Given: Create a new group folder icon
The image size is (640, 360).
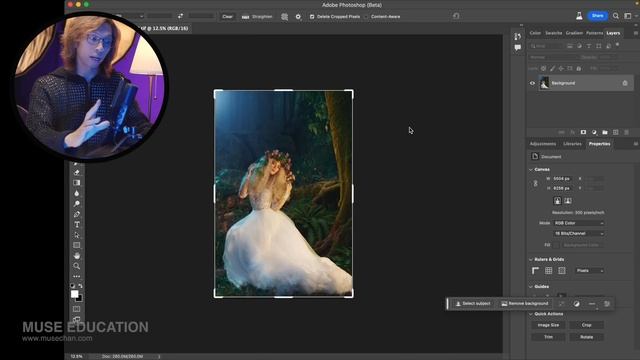Looking at the screenshot, I should 605,132.
